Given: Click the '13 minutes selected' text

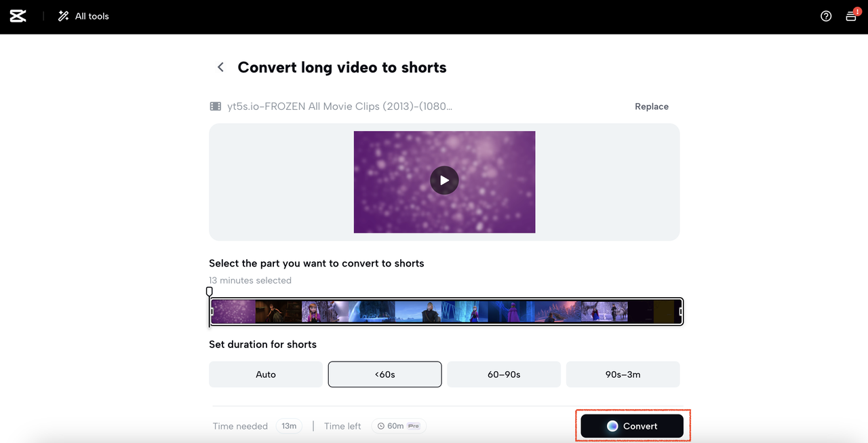Looking at the screenshot, I should click(250, 280).
